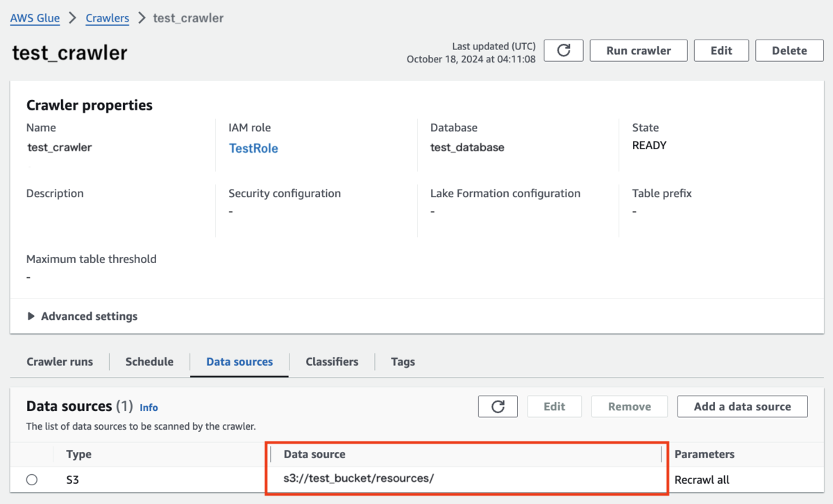Delete the test_crawler
The height and width of the screenshot is (504, 833).
click(789, 50)
